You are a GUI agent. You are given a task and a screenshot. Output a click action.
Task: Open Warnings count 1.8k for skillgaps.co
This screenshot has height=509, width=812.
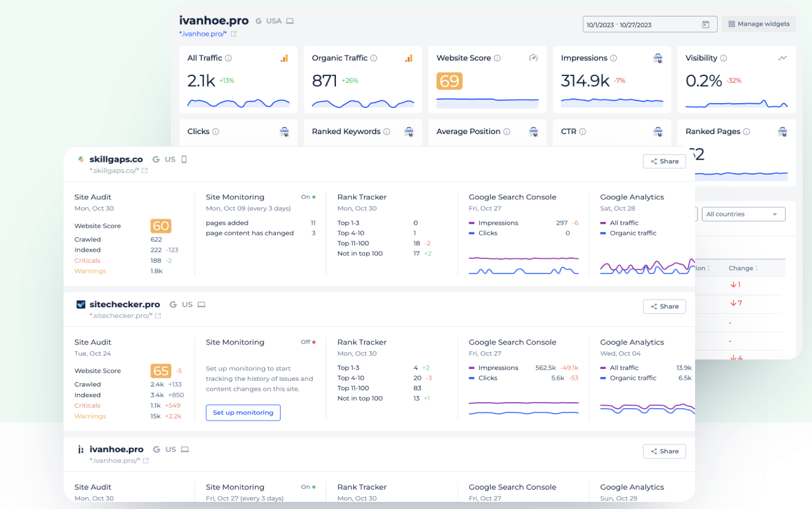[x=157, y=271]
